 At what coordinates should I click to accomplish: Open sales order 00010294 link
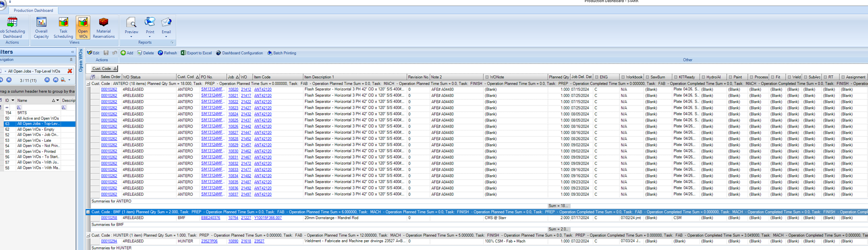(x=109, y=242)
